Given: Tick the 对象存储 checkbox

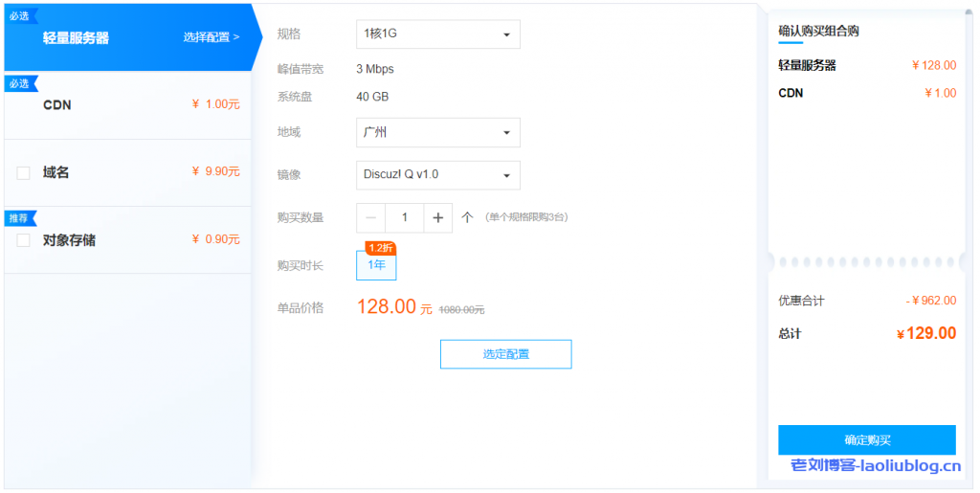Looking at the screenshot, I should coord(23,240).
